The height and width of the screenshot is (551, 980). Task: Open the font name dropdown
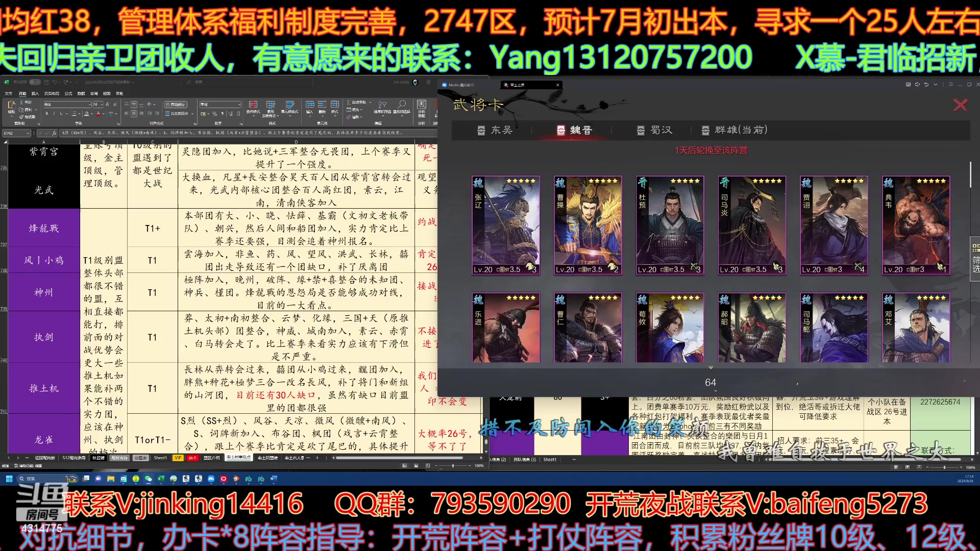click(90, 105)
